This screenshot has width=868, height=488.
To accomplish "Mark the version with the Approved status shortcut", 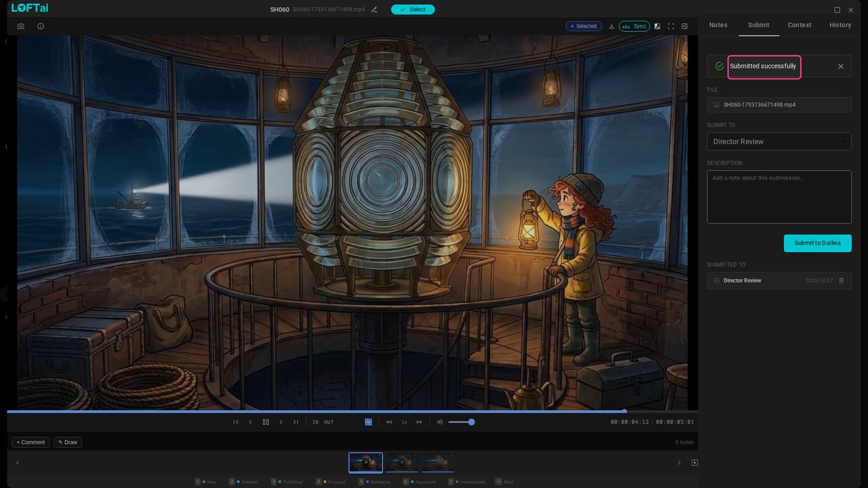I will tap(419, 482).
